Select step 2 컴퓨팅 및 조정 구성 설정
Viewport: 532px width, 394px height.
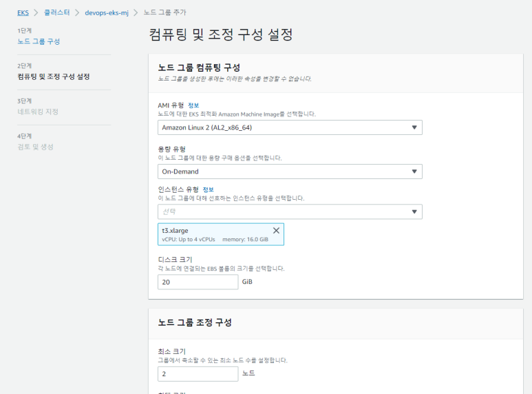pyautogui.click(x=54, y=76)
